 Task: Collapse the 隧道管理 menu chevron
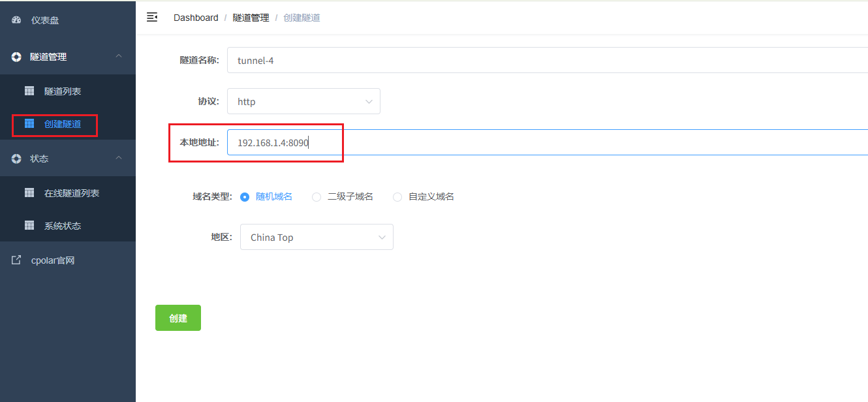click(119, 56)
